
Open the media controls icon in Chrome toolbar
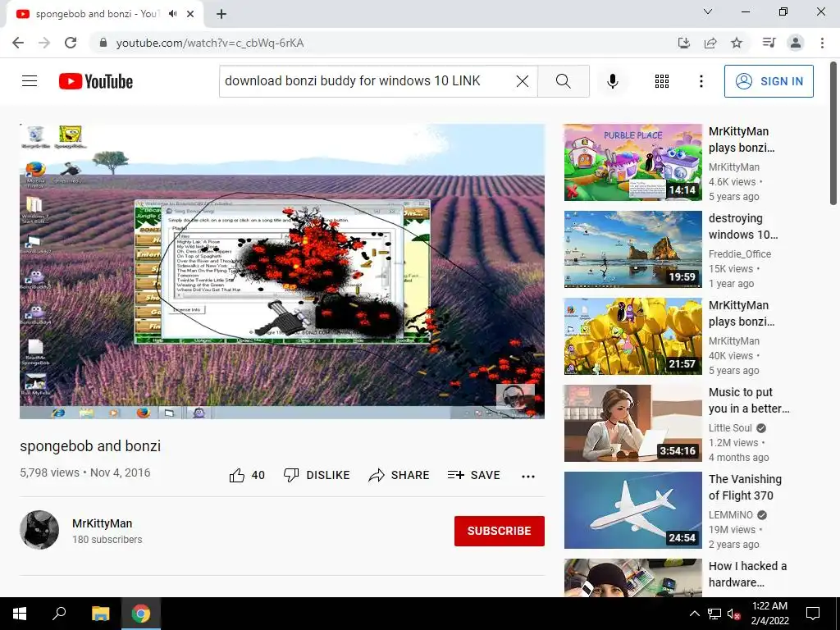pos(769,43)
